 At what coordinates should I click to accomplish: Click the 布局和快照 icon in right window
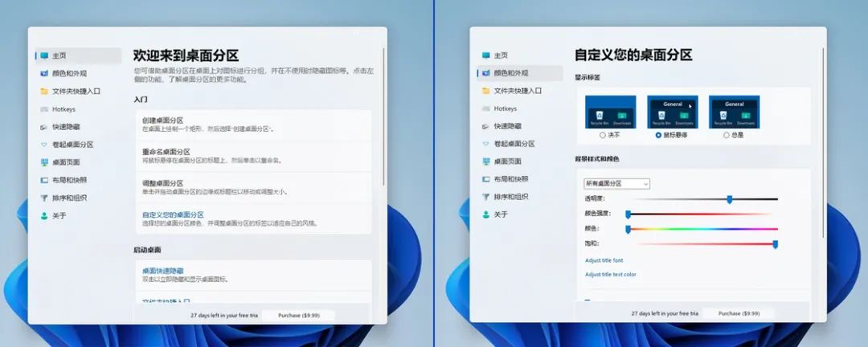[x=485, y=179]
